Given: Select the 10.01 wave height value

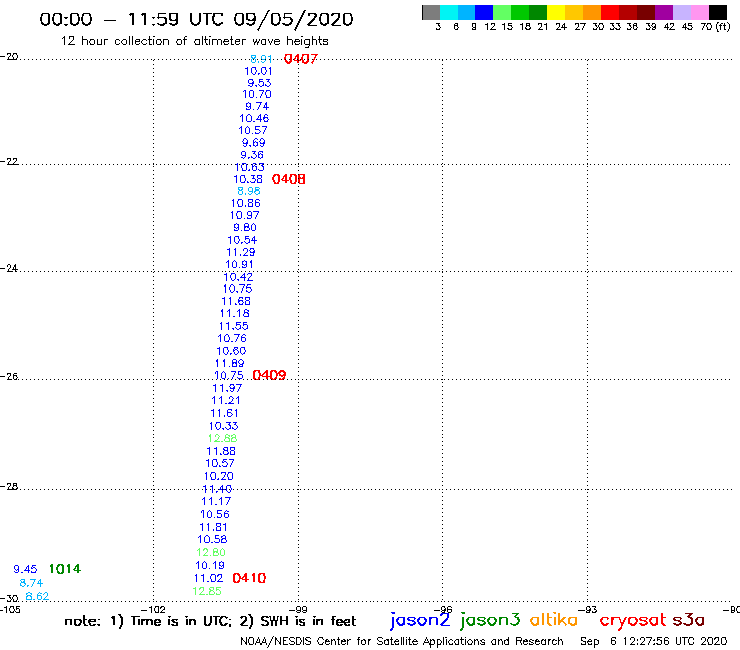Looking at the screenshot, I should coord(258,71).
